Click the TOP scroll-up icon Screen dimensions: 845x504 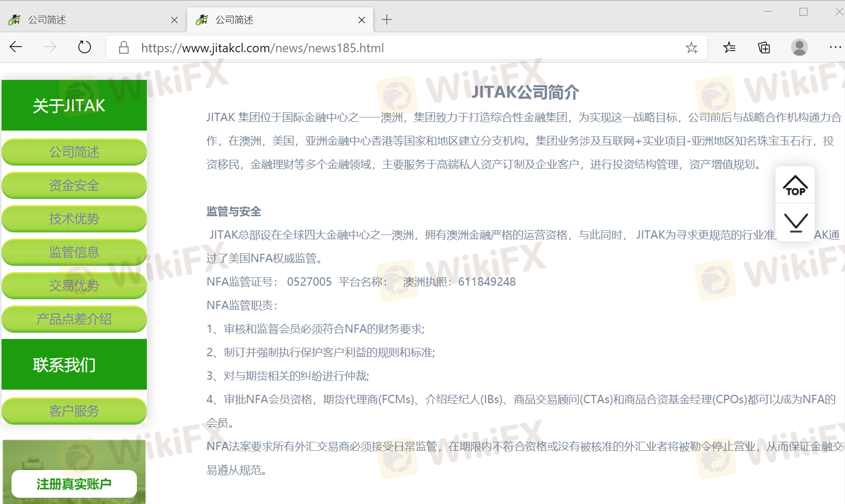(795, 185)
